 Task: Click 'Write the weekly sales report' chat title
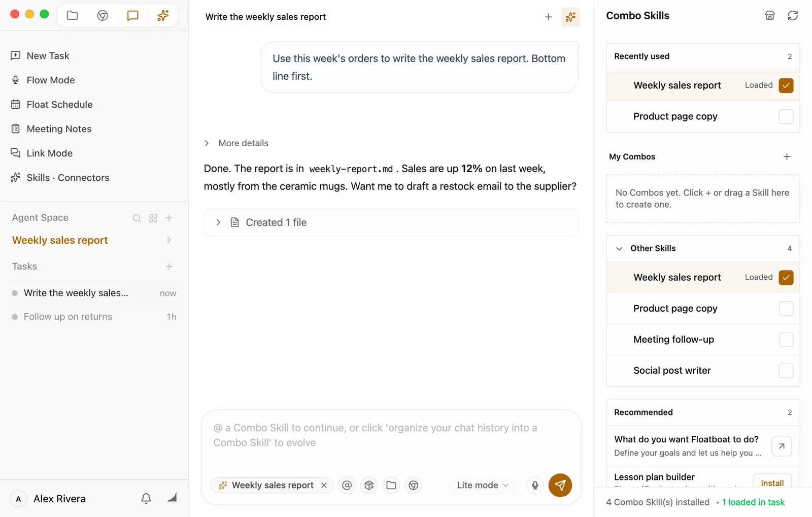(265, 17)
